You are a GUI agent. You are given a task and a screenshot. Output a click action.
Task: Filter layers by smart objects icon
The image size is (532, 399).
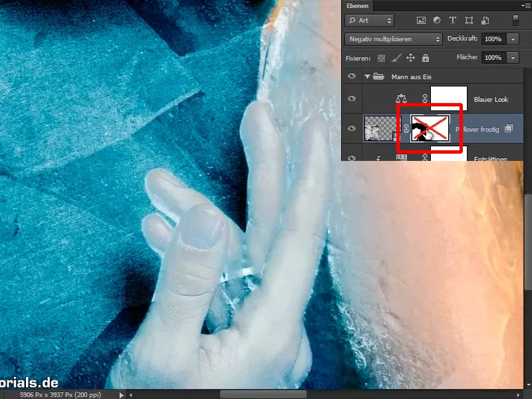coord(485,21)
